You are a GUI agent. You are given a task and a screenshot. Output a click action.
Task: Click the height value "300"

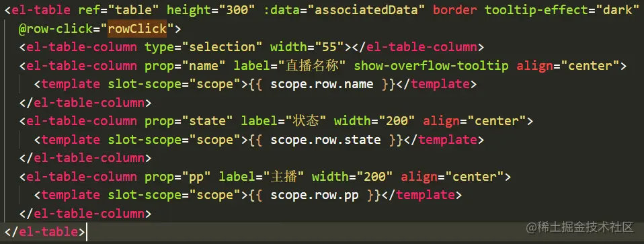point(237,10)
